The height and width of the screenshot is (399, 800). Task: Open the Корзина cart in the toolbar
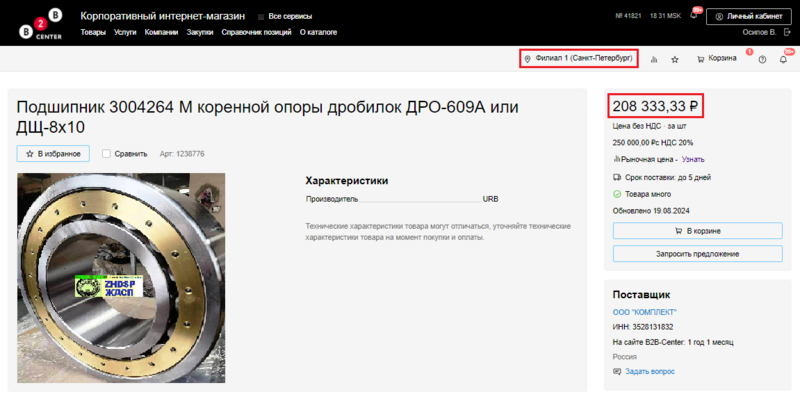pyautogui.click(x=717, y=59)
